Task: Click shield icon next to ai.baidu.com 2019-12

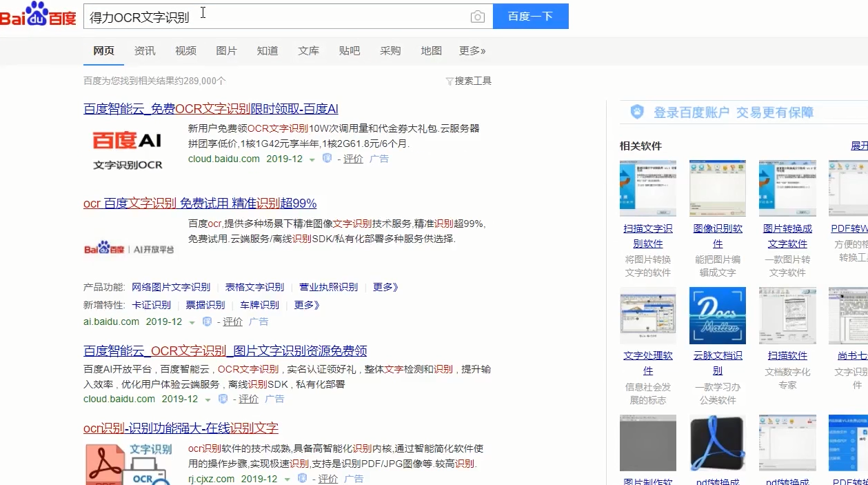Action: 207,321
